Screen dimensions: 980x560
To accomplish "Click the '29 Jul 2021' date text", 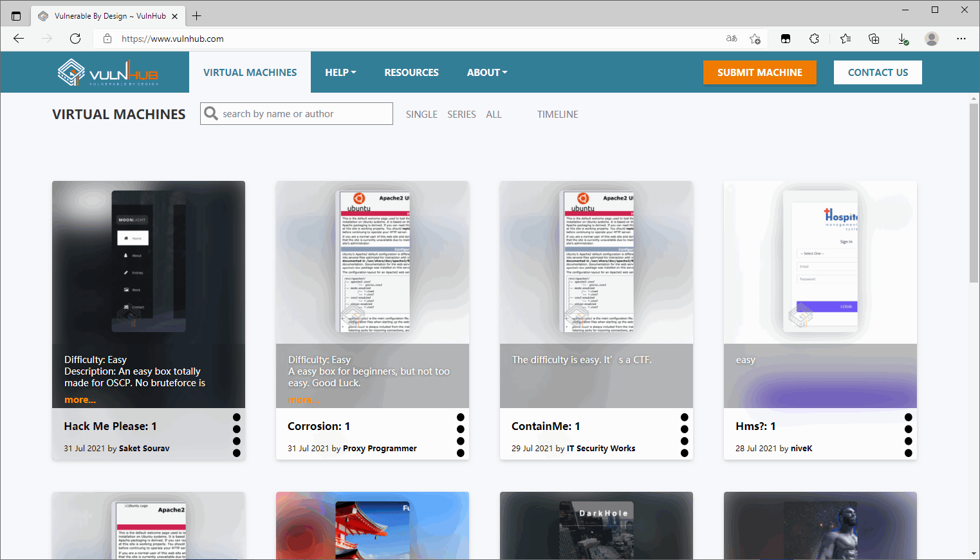I will pos(532,448).
